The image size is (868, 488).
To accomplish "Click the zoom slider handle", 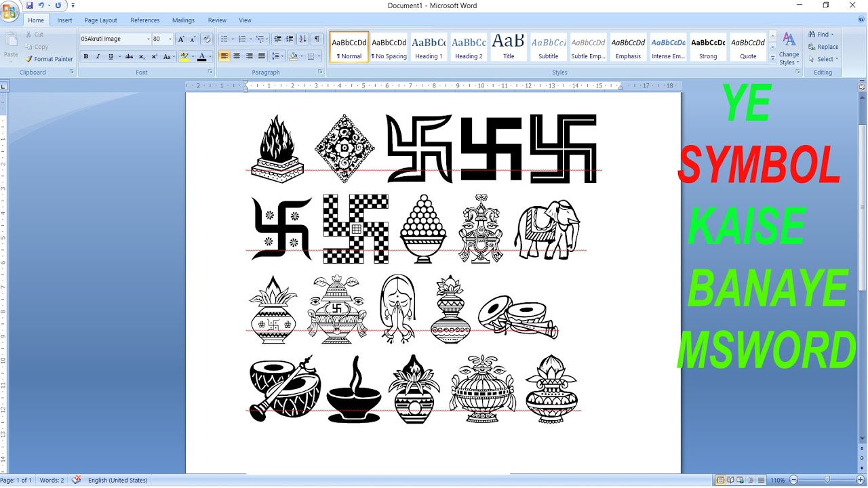I will [x=827, y=480].
